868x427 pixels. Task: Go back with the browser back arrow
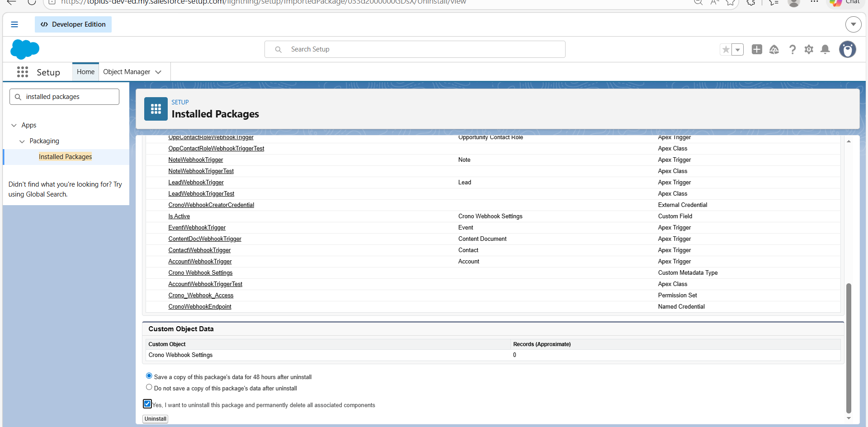12,2
